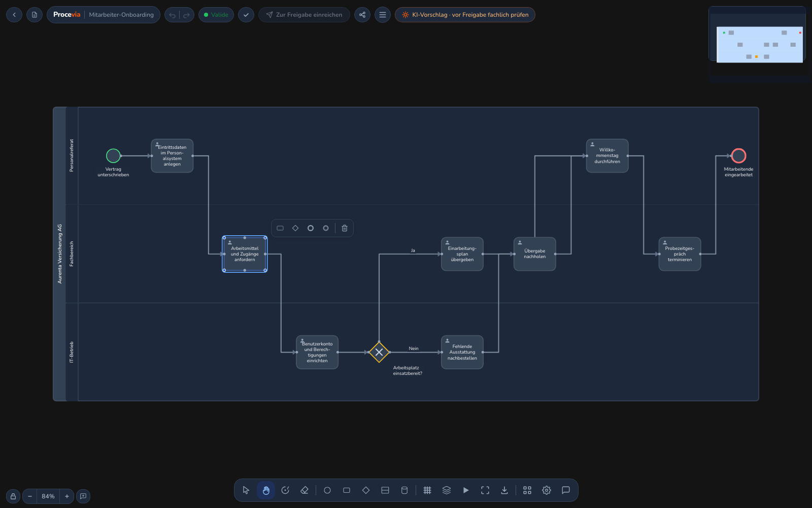Viewport: 812px width, 508px height.
Task: Click Zur Freigabe einreichen button
Action: (304, 15)
